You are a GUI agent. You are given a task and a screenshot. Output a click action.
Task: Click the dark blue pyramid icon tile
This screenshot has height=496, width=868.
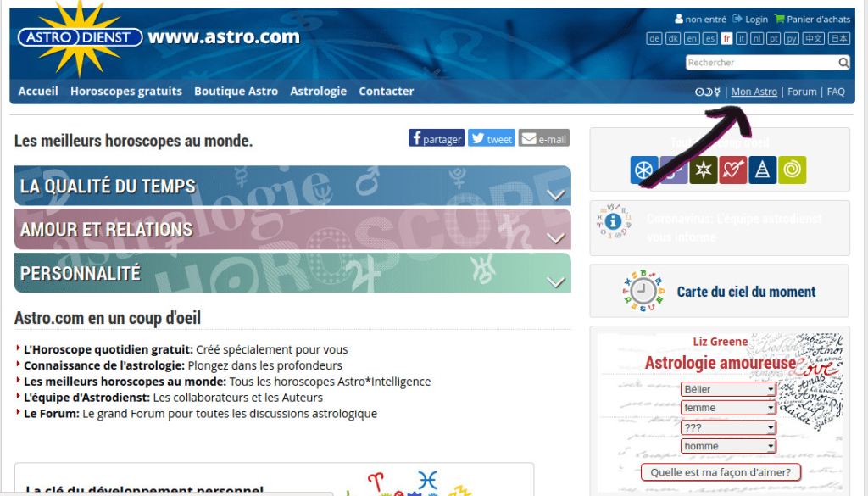(x=762, y=170)
